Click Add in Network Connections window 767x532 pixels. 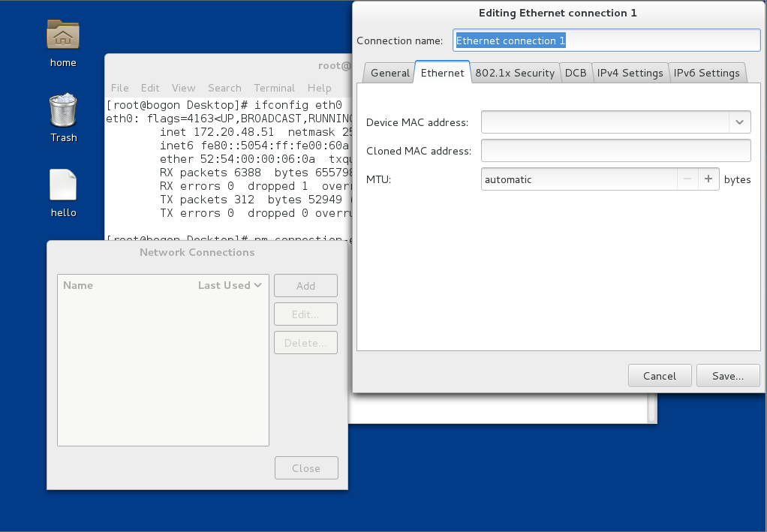(x=305, y=286)
